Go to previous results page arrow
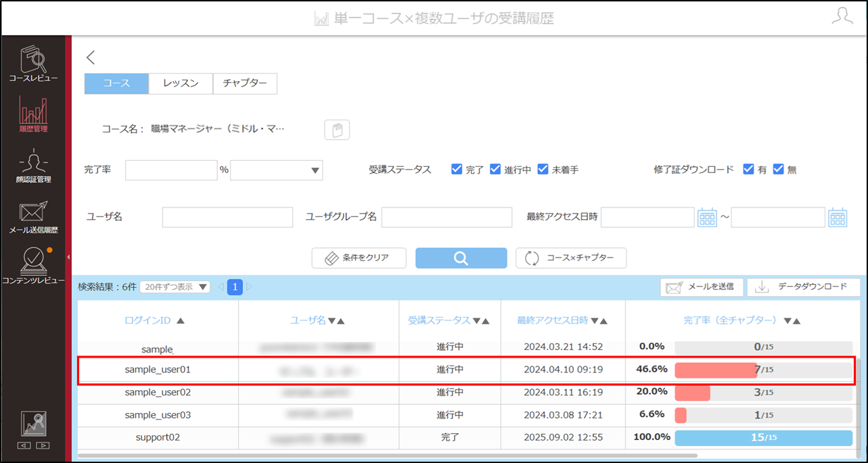The image size is (868, 463). tap(221, 287)
